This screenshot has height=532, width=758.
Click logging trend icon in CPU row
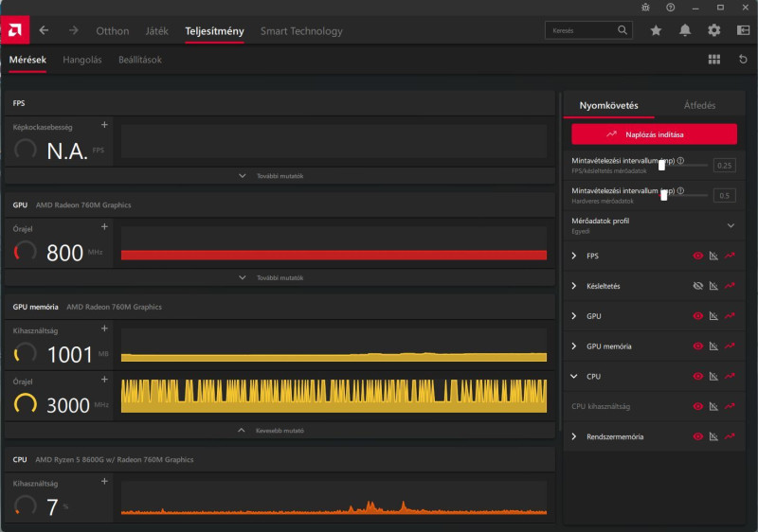tap(730, 376)
